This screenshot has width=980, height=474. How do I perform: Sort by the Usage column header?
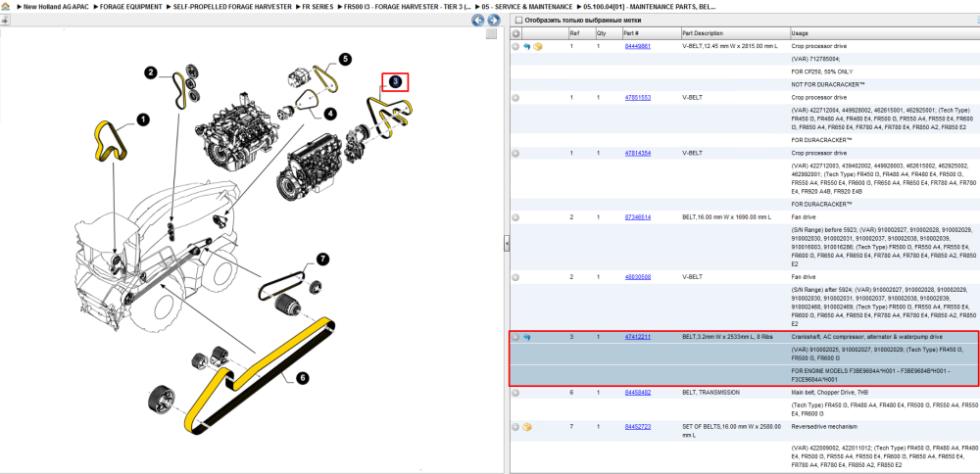click(884, 33)
